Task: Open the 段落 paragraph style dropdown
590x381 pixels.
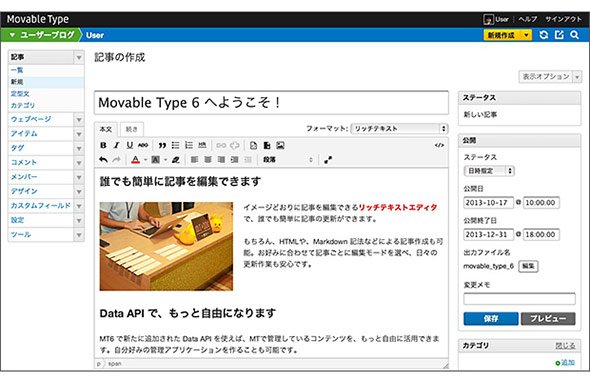Action: point(287,160)
